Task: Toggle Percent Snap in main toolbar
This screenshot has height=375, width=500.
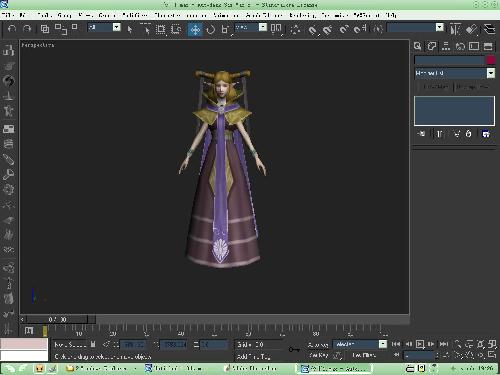Action: [x=344, y=30]
